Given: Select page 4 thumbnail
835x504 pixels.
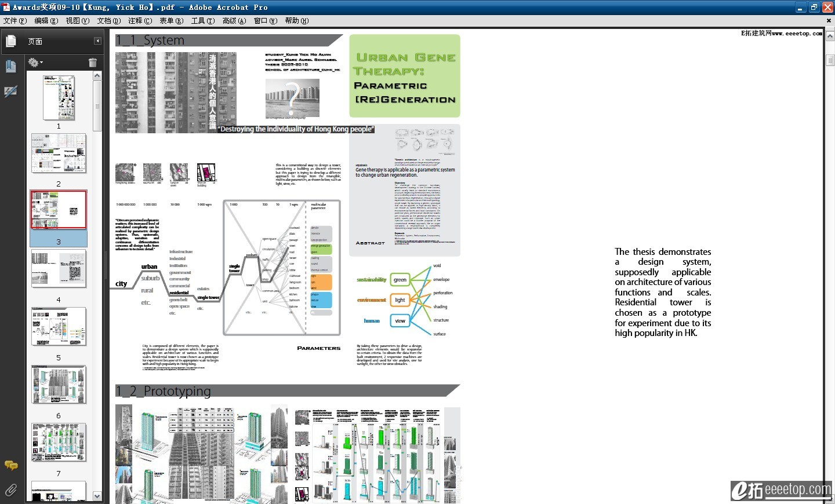Looking at the screenshot, I should click(x=59, y=269).
